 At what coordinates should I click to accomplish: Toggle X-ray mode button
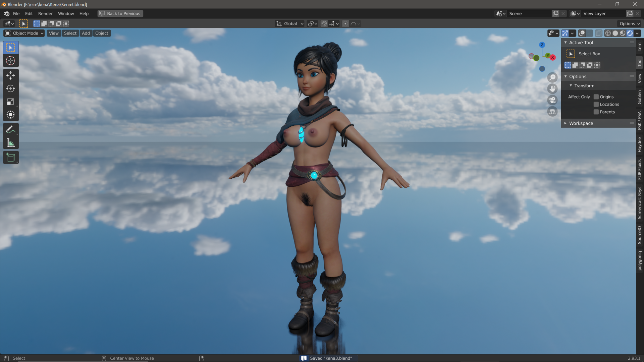coord(599,33)
